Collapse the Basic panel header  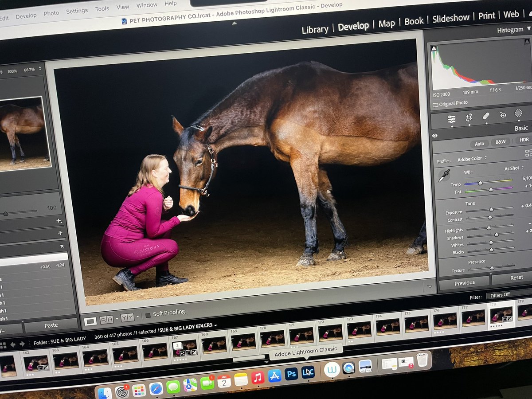click(x=521, y=128)
